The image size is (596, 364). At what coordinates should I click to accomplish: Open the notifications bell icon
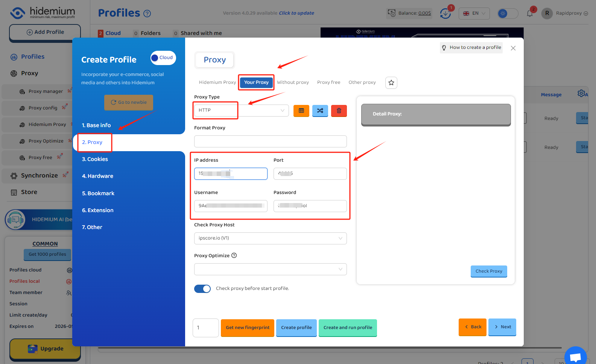[530, 14]
